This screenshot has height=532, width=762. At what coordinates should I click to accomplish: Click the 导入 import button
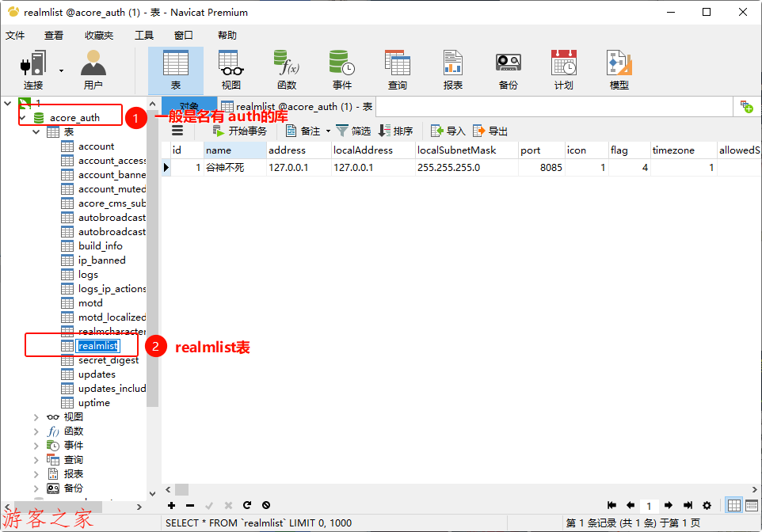448,131
